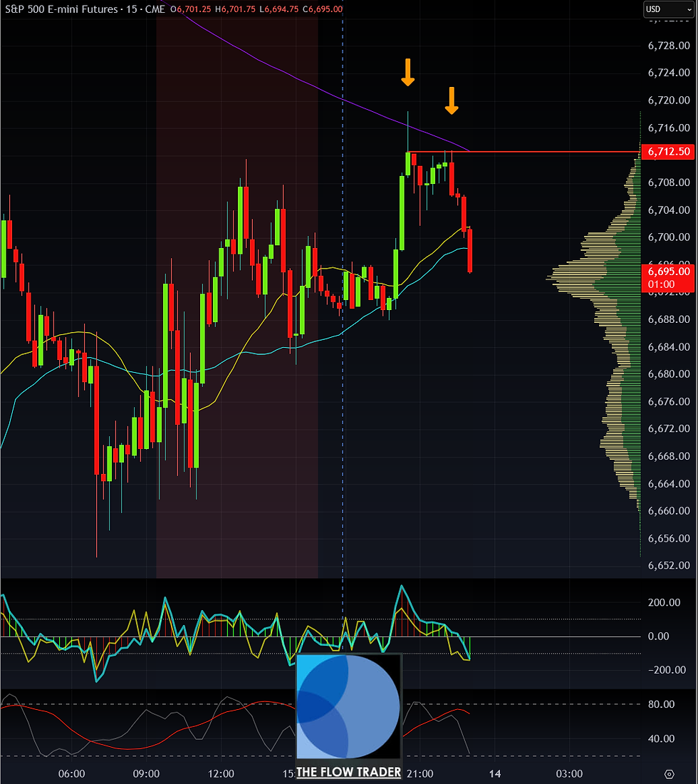Click the 6,652.00 price axis label
The width and height of the screenshot is (698, 784).
point(669,565)
